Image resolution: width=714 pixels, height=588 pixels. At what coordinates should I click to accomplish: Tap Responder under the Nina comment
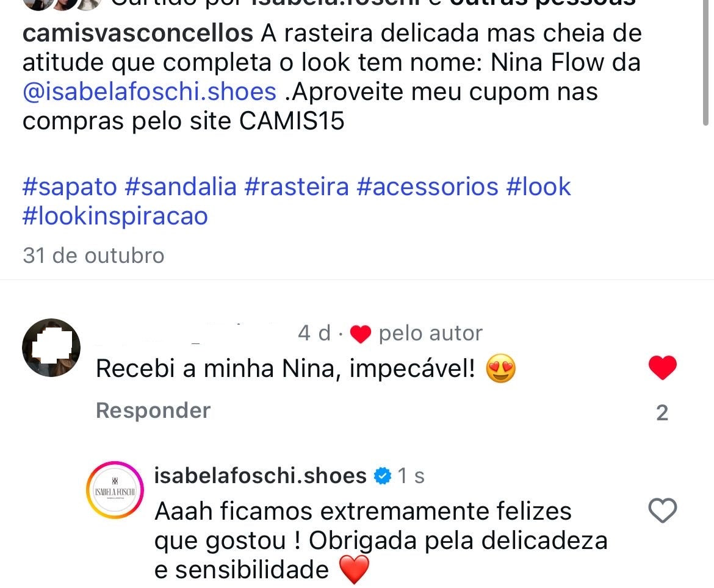pos(153,411)
